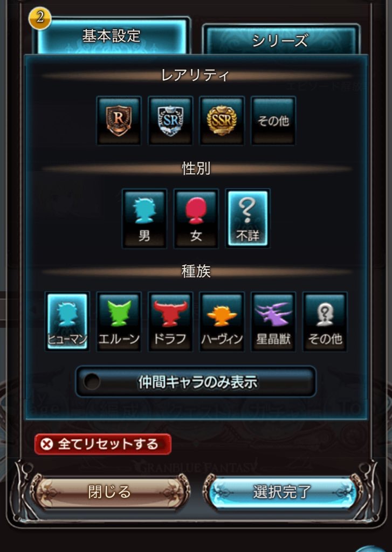
Task: Click the gold number 2 badge
Action: [x=40, y=17]
